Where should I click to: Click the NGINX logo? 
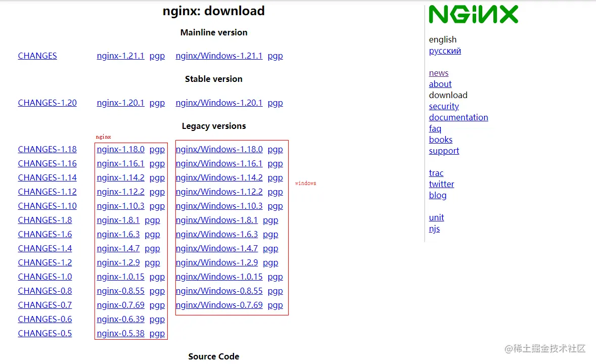coord(473,15)
